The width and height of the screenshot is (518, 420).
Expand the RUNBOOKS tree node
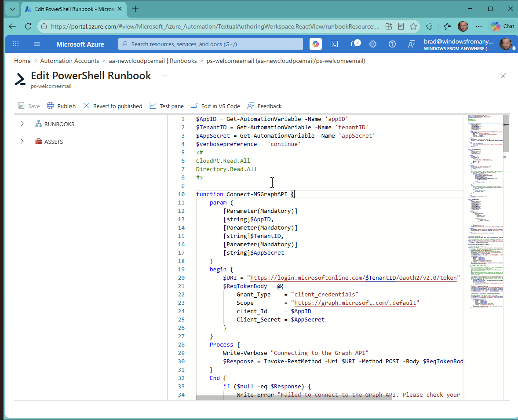[22, 124]
